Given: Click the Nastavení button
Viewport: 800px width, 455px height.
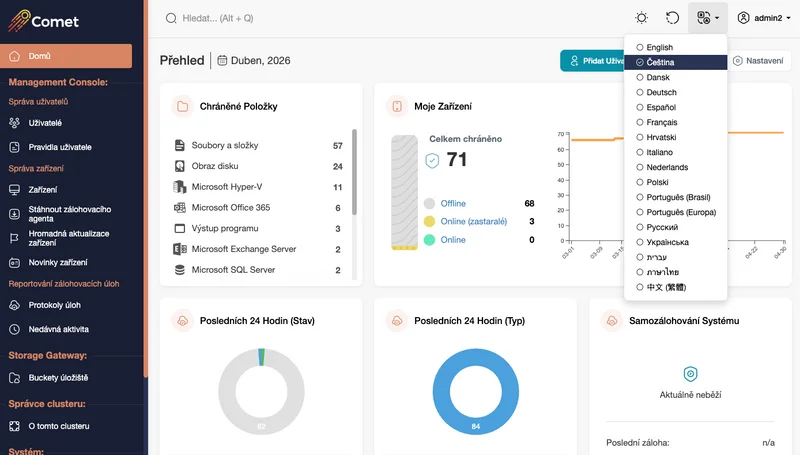Looking at the screenshot, I should click(758, 61).
